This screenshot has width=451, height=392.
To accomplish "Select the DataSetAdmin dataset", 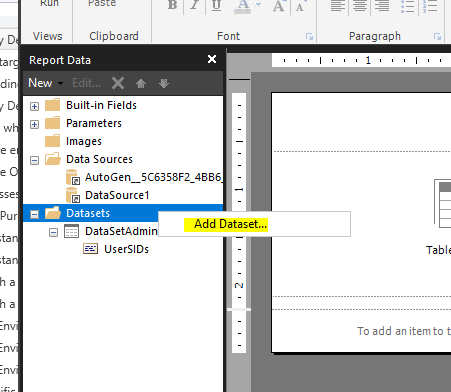I will [x=121, y=231].
